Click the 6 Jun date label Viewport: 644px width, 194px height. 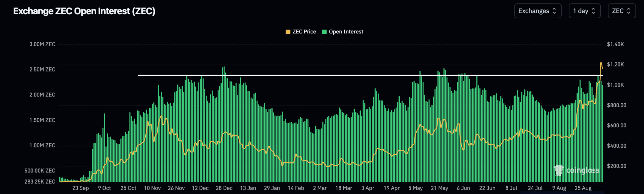(463, 188)
